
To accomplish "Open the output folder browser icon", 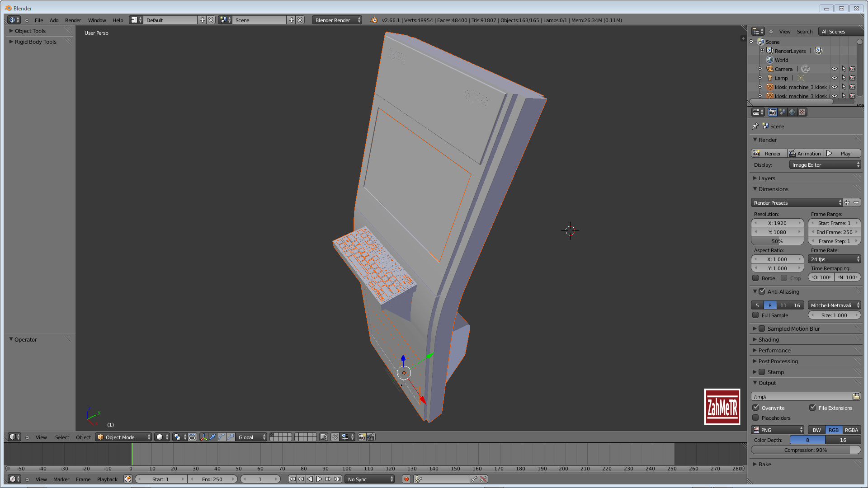I will 856,396.
